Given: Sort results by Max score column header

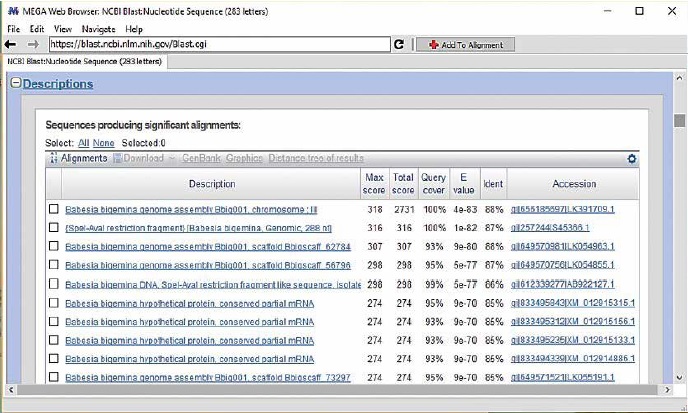Looking at the screenshot, I should [x=372, y=183].
